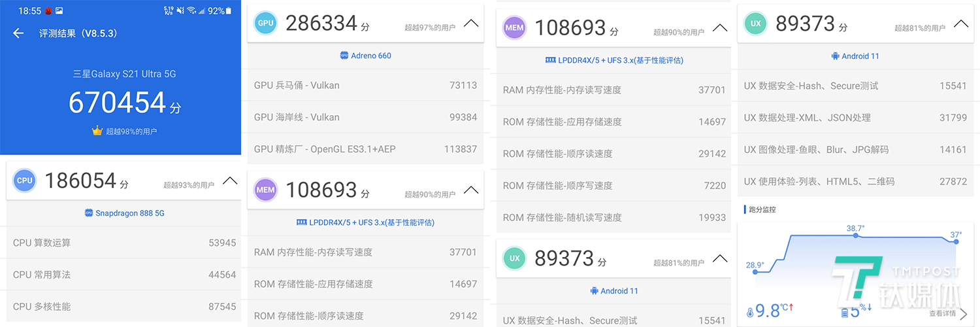This screenshot has height=327, width=980.
Task: Tap the 5.19 K/s network speed indicator
Action: click(169, 11)
